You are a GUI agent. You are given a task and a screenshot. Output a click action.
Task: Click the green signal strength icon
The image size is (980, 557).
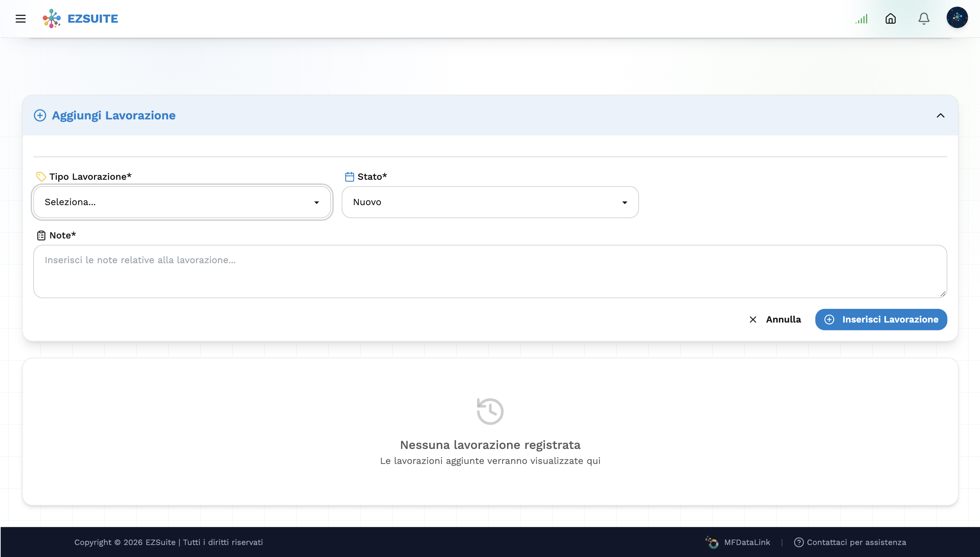coord(862,19)
